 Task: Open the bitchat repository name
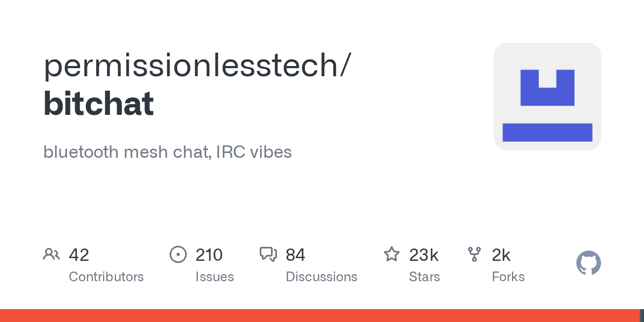[99, 103]
